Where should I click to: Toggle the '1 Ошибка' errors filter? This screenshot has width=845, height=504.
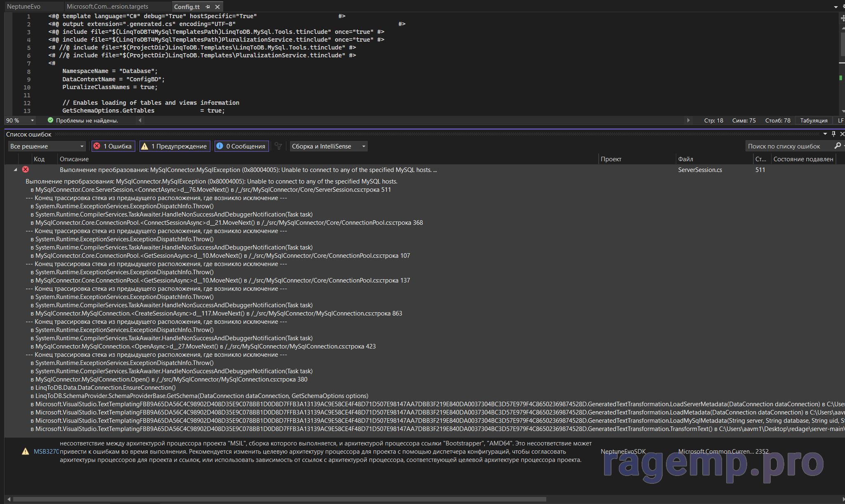point(113,146)
